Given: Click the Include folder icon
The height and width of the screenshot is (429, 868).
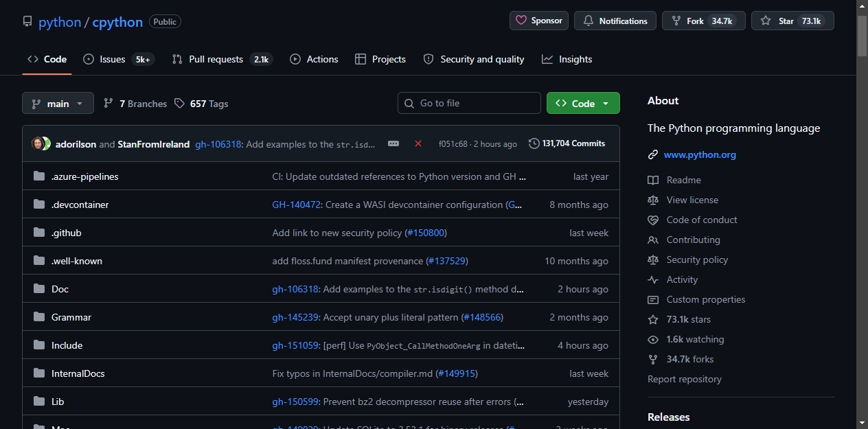Looking at the screenshot, I should click(x=39, y=345).
